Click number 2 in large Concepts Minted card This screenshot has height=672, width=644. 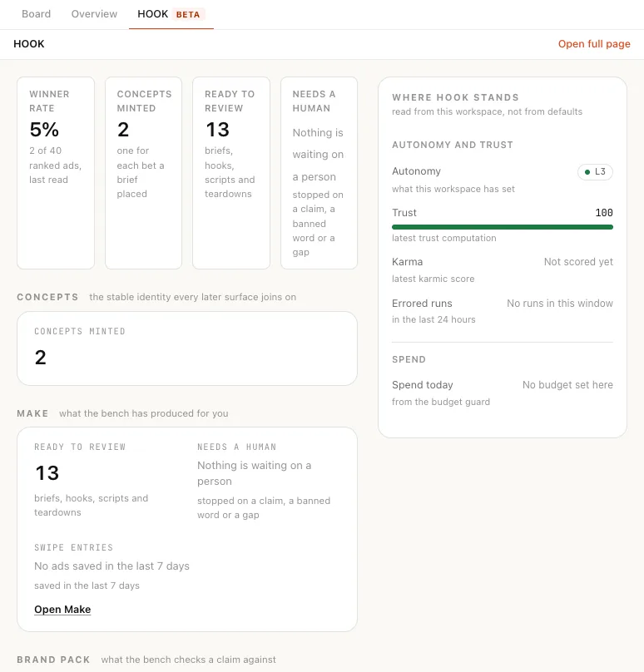point(40,358)
